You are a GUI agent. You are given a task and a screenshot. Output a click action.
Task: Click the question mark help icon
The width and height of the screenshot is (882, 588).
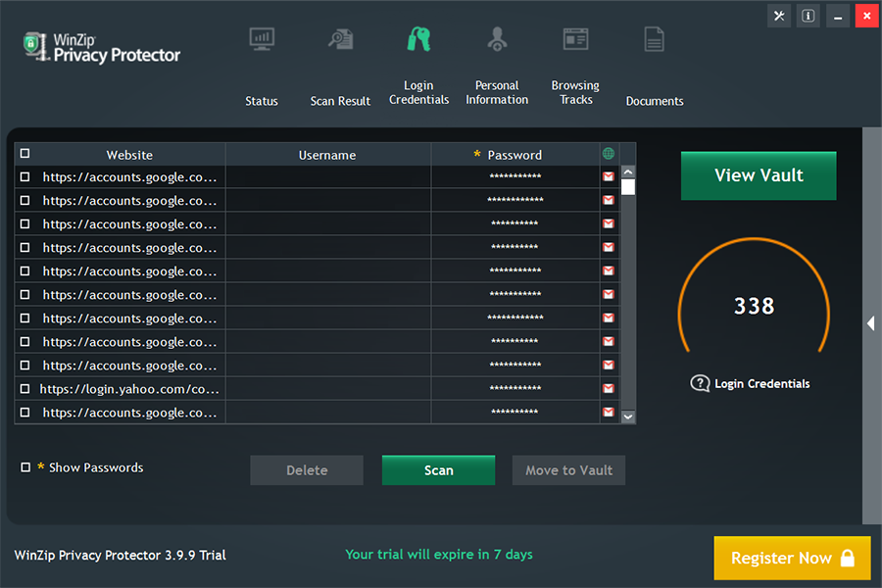700,384
